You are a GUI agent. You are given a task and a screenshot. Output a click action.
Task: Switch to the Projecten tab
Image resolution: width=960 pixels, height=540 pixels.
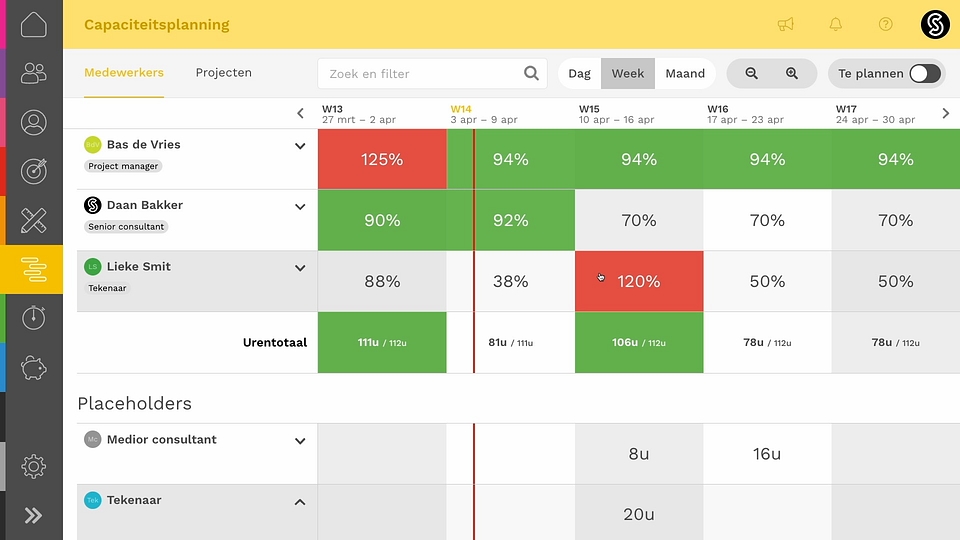click(223, 72)
